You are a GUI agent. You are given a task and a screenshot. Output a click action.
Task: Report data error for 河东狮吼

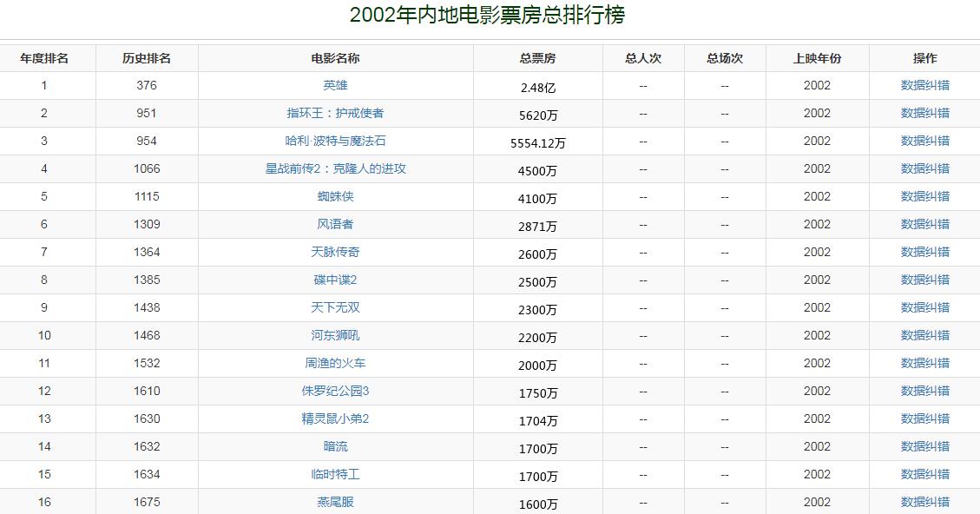(x=924, y=335)
